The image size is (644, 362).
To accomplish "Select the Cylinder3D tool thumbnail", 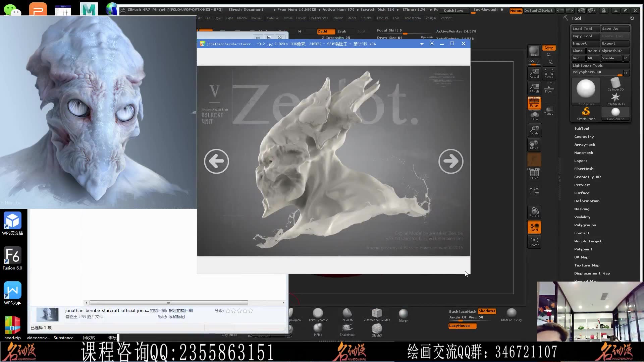I will tap(615, 84).
